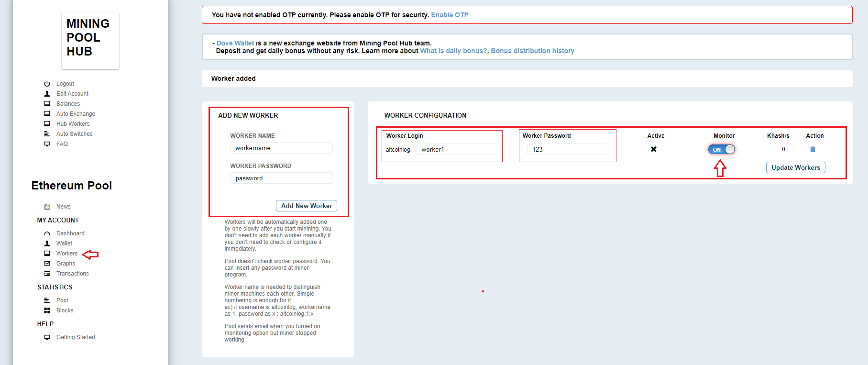Toggle the Monitor switch for worker1
Screen dimensions: 868x365
[722, 150]
